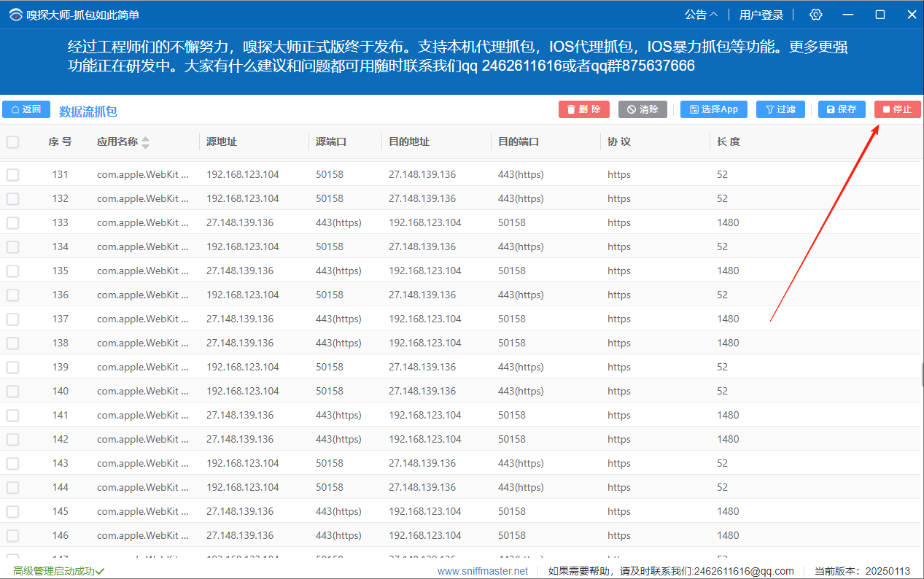This screenshot has width=924, height=579.
Task: Click destination address in row 140
Action: pyautogui.click(x=422, y=392)
